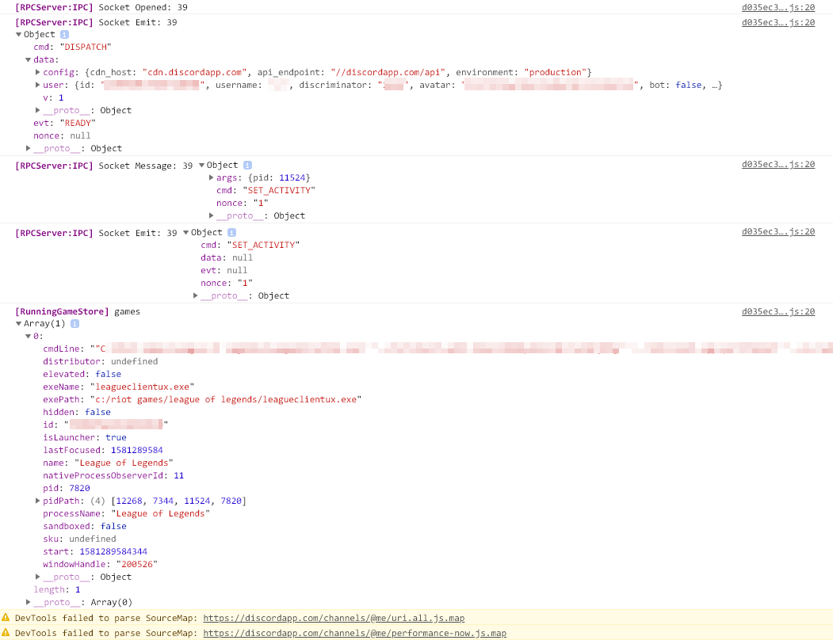Click the warning triangle on the performance-now.js SourceMap message
Image resolution: width=833 pixels, height=644 pixels.
[7, 633]
